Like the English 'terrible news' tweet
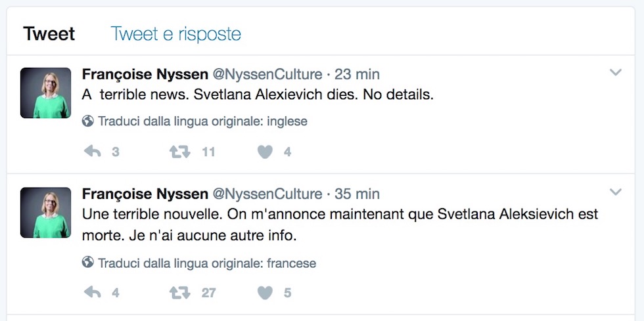Screen dimensions: 644x321 coord(264,152)
